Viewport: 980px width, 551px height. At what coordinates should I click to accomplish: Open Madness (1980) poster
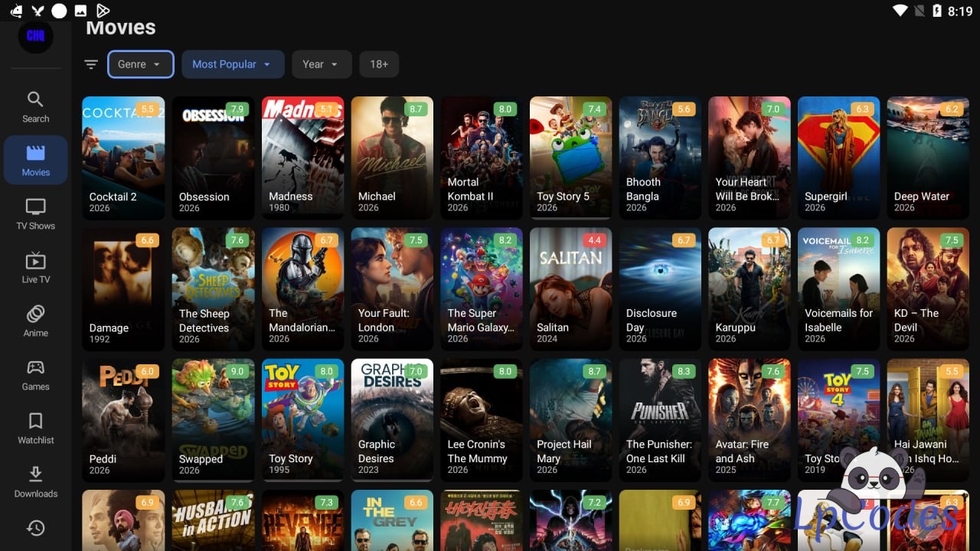click(x=302, y=158)
